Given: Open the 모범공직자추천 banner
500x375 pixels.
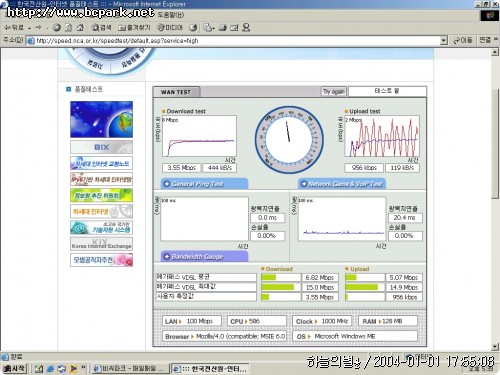Looking at the screenshot, I should pos(101,260).
